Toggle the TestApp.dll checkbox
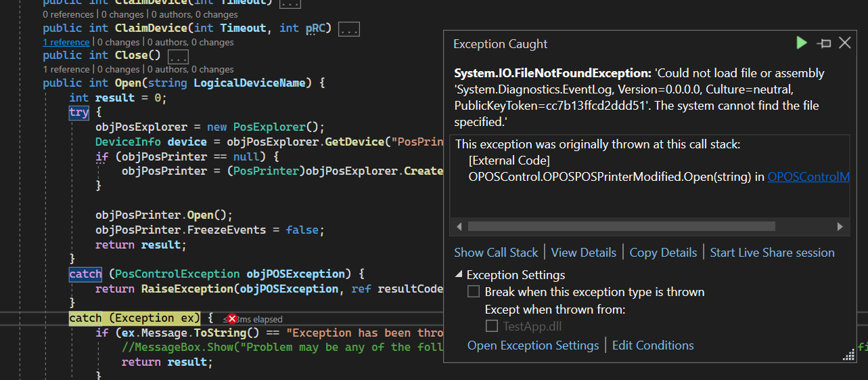Screen dimensions: 868x380 pos(492,326)
